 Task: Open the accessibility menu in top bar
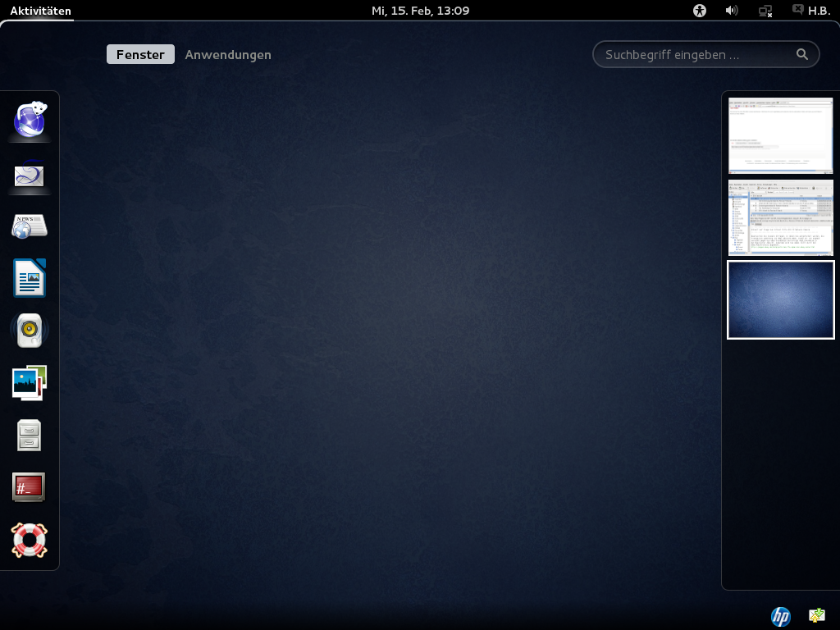[x=699, y=11]
